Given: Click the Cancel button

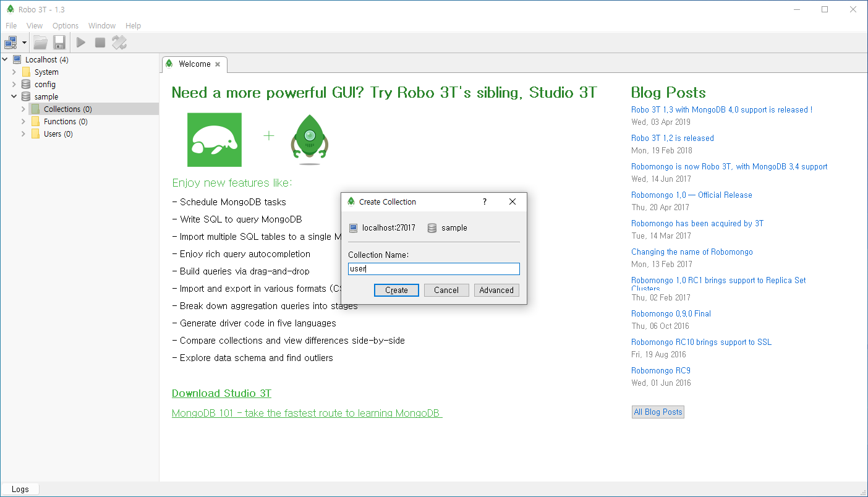Looking at the screenshot, I should tap(446, 290).
